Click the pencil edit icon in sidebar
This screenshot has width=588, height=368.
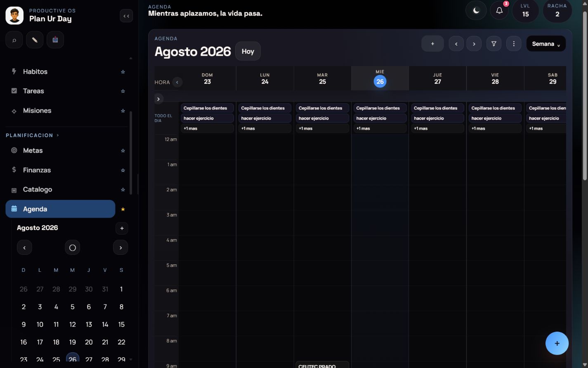pyautogui.click(x=35, y=40)
